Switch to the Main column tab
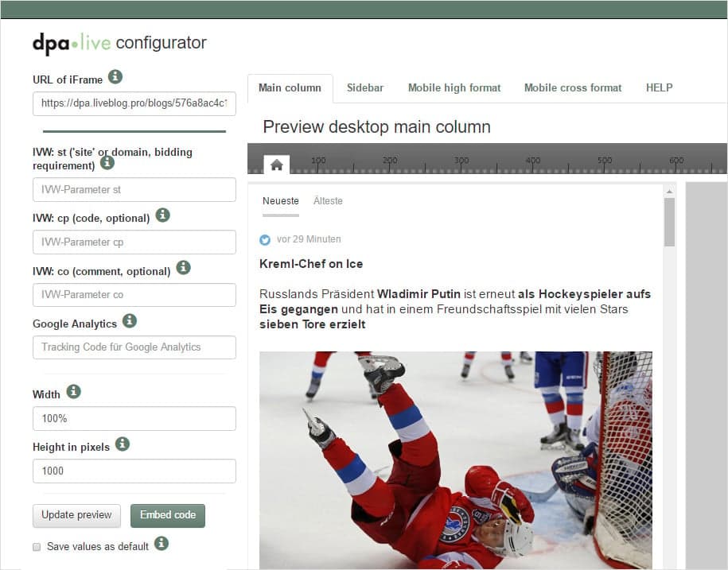The image size is (728, 570). [x=290, y=88]
